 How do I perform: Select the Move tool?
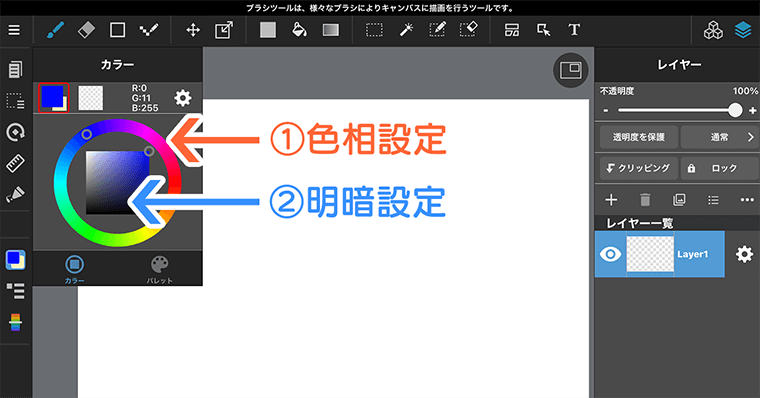tap(193, 30)
